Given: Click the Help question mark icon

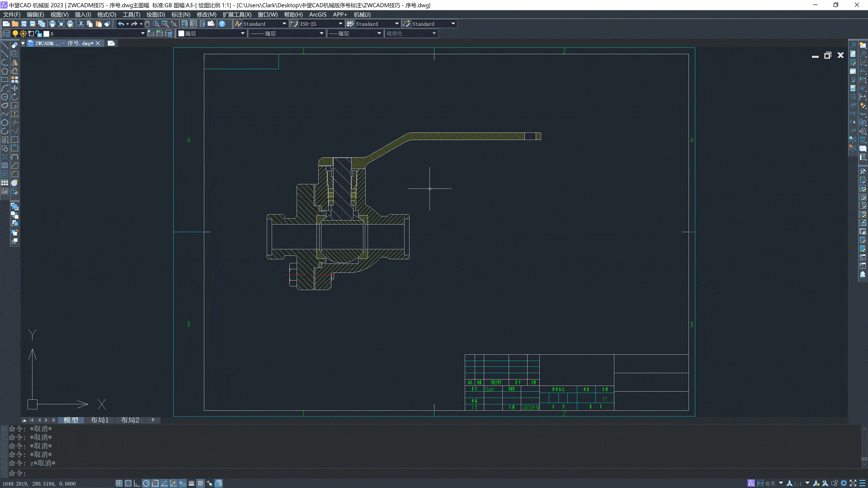Looking at the screenshot, I should 222,24.
